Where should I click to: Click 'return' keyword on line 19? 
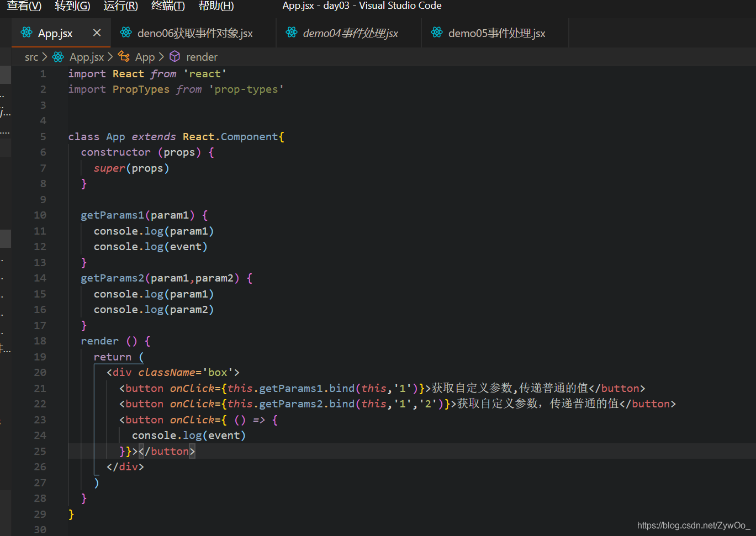click(113, 357)
